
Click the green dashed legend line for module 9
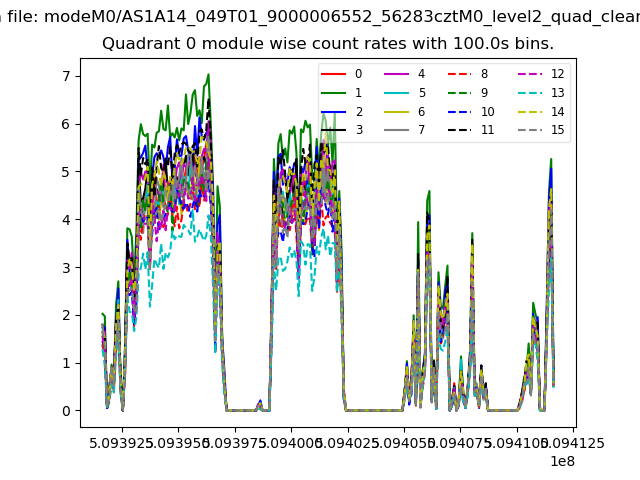point(460,93)
